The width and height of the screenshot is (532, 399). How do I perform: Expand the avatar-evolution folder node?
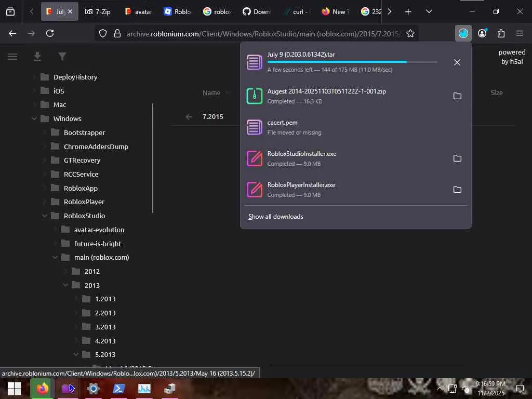55,230
